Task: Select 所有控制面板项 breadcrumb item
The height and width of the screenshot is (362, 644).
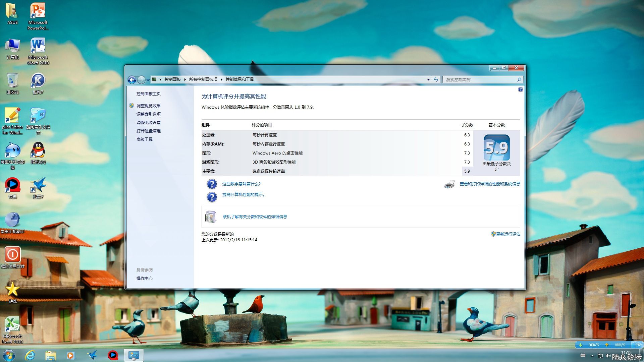Action: [x=203, y=79]
